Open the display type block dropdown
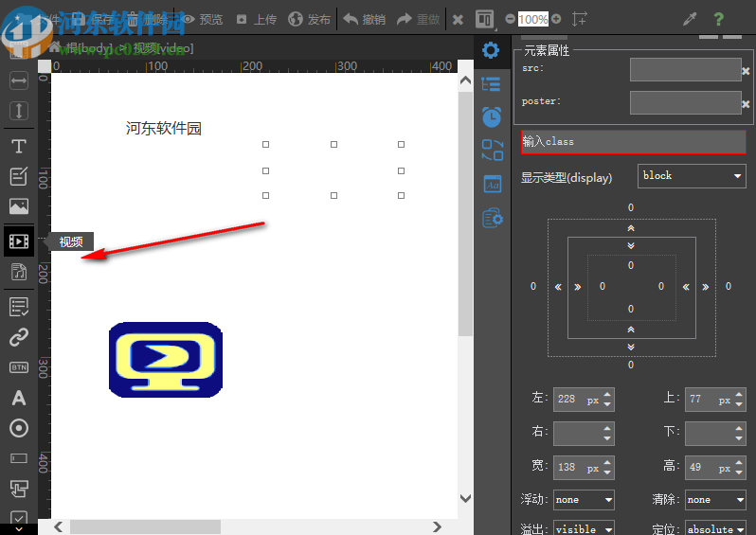756x535 pixels. click(692, 176)
